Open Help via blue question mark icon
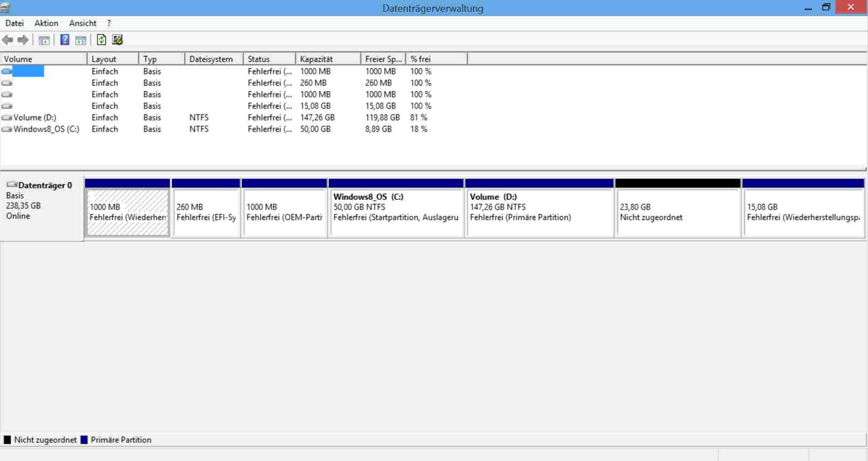This screenshot has height=461, width=868. [65, 40]
